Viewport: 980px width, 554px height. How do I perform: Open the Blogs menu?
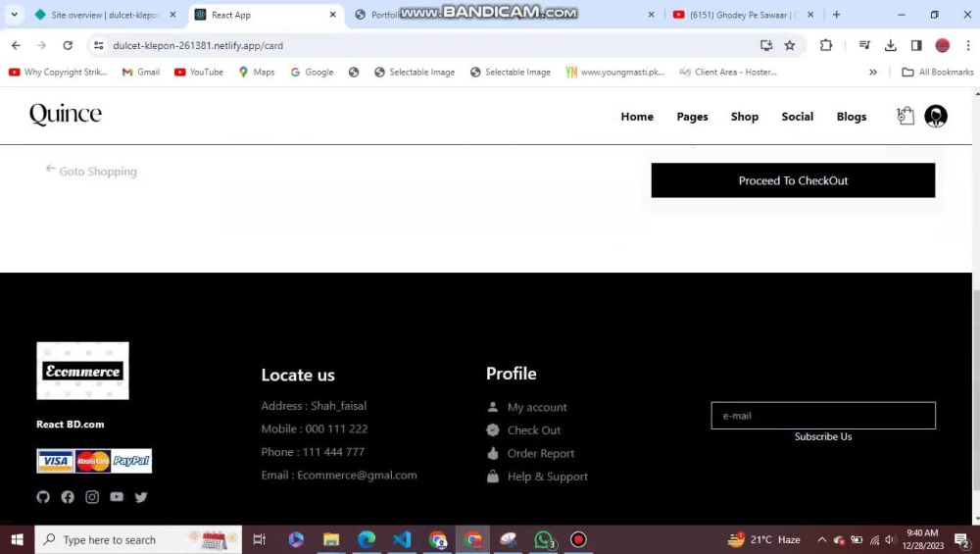click(852, 117)
